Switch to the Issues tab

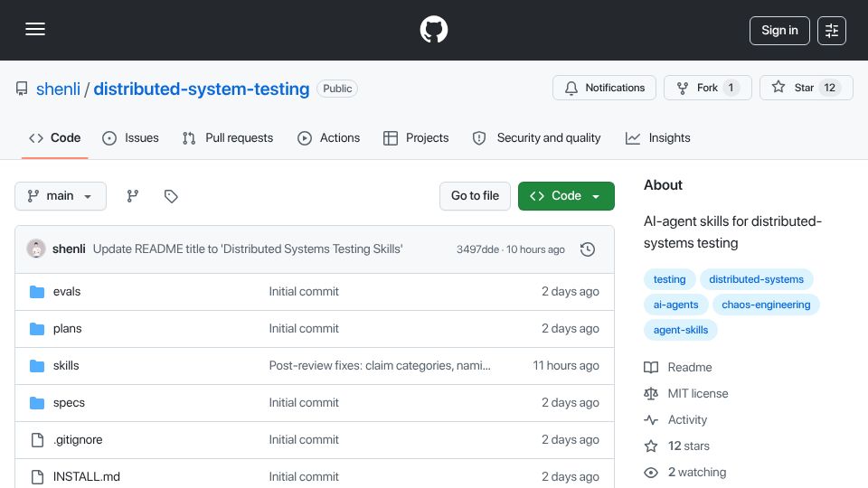pos(130,137)
